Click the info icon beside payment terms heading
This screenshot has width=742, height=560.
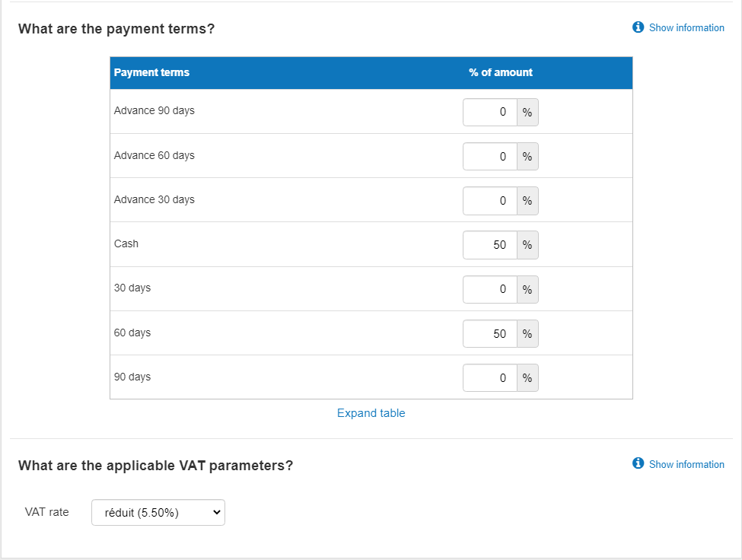(638, 27)
